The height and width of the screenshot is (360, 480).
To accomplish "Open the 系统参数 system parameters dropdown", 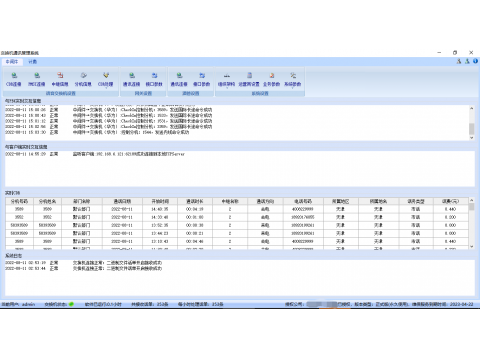I will click(293, 80).
